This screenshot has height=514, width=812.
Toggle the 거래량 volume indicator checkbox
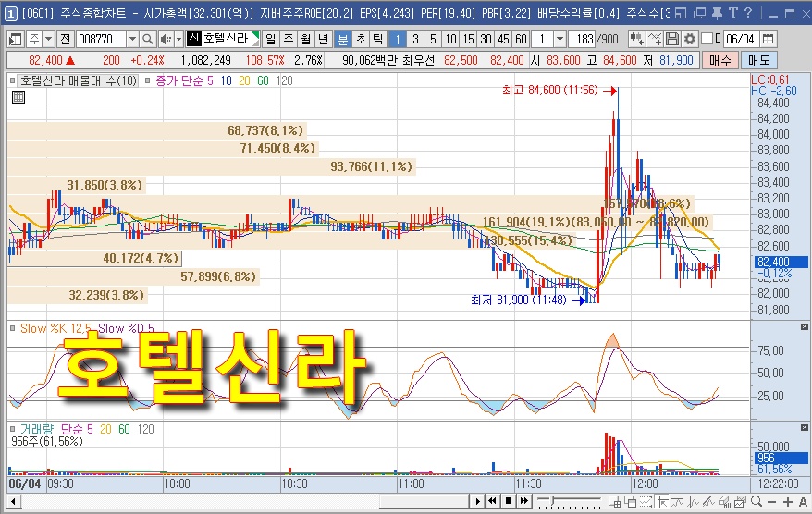[12, 429]
